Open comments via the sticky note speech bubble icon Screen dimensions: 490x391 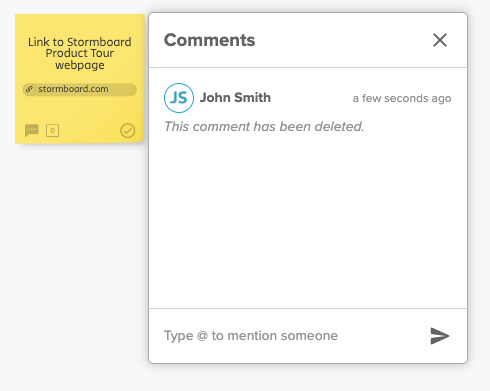pyautogui.click(x=32, y=130)
